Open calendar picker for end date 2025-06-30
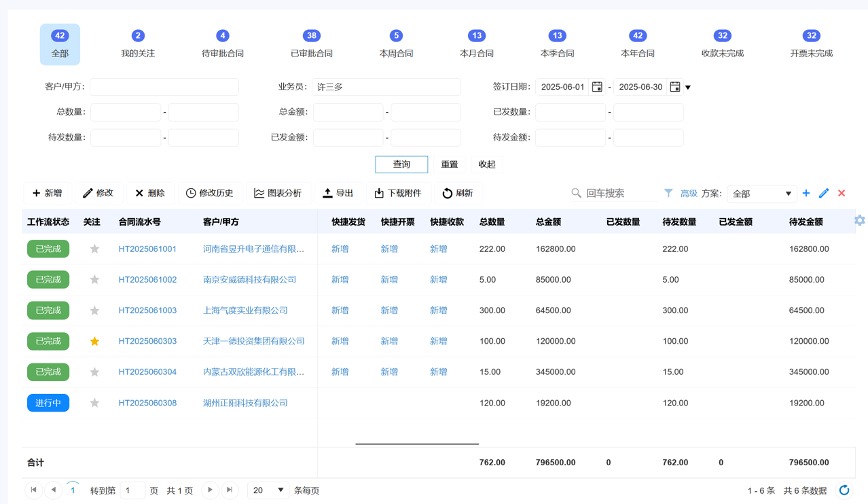 [674, 87]
